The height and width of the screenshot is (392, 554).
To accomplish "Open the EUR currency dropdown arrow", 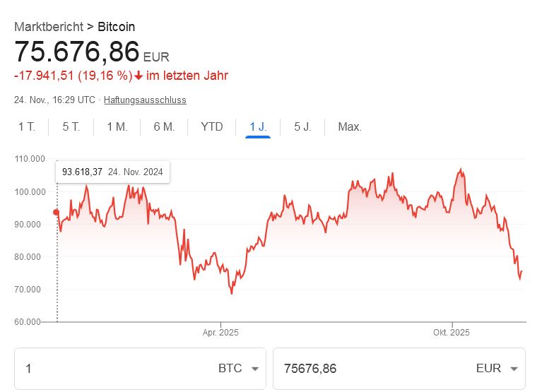I will [514, 369].
